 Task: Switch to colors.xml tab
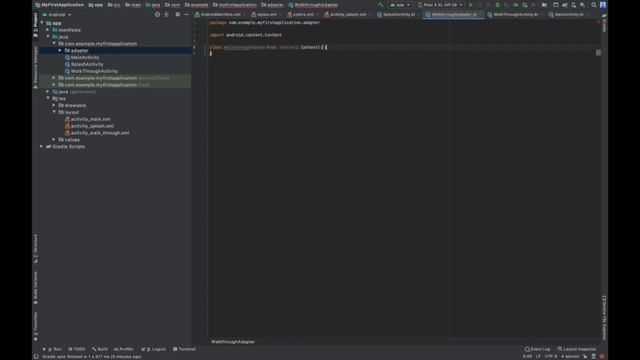302,14
